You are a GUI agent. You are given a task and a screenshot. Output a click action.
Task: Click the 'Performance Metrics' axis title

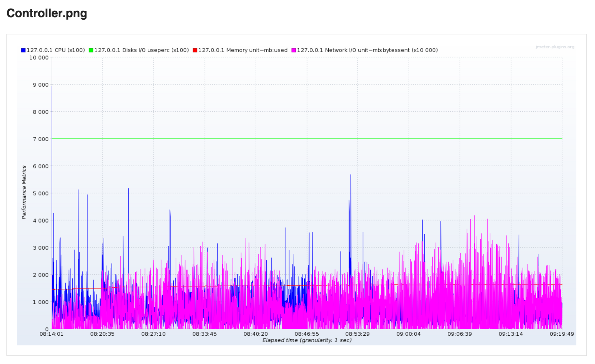coord(24,192)
